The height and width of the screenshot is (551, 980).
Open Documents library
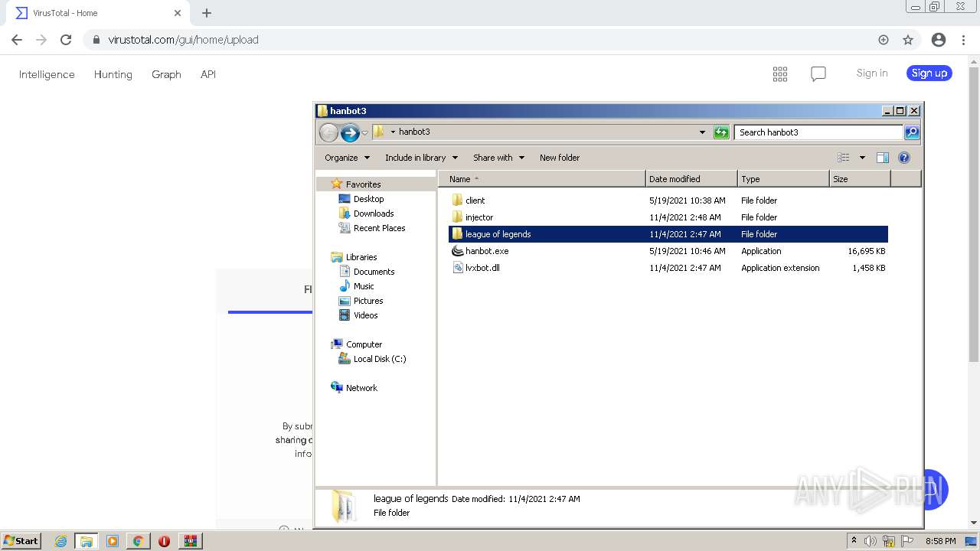click(374, 272)
